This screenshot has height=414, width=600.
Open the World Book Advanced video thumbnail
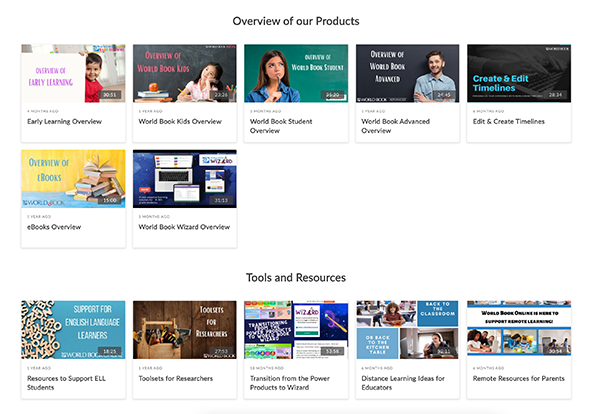click(407, 73)
